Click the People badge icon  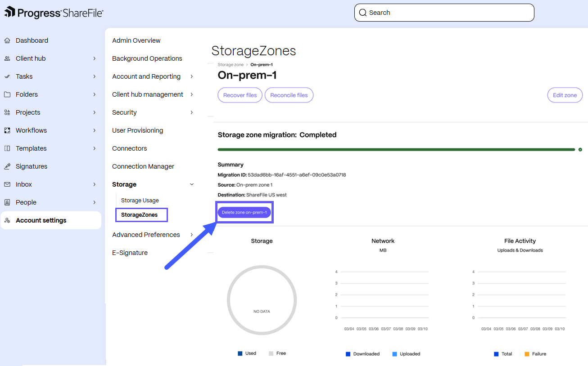point(7,202)
